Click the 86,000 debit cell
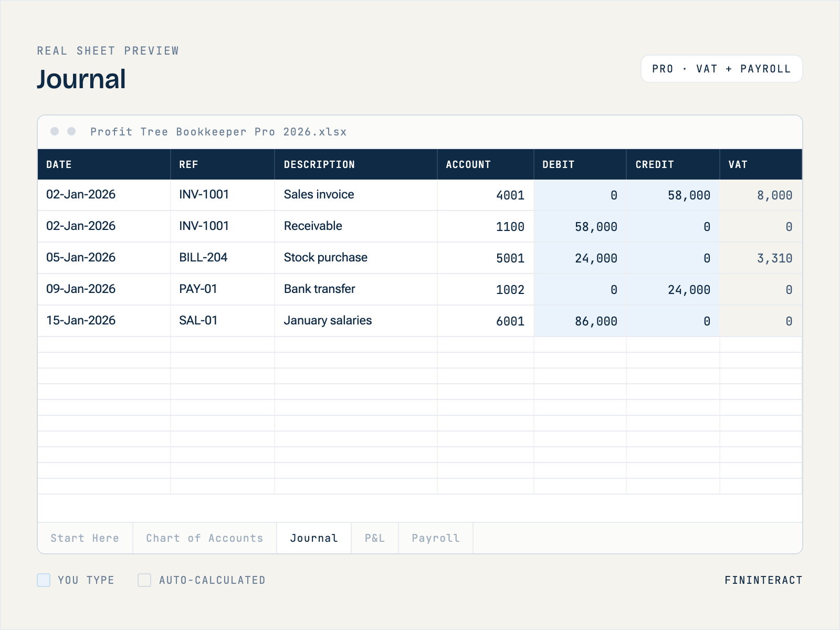The image size is (840, 630). coord(580,321)
